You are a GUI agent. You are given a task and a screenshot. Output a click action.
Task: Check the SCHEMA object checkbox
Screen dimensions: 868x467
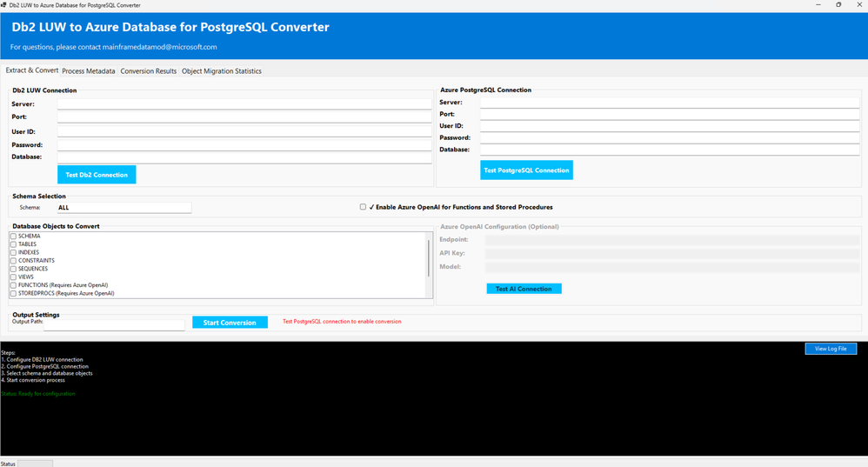(13, 237)
